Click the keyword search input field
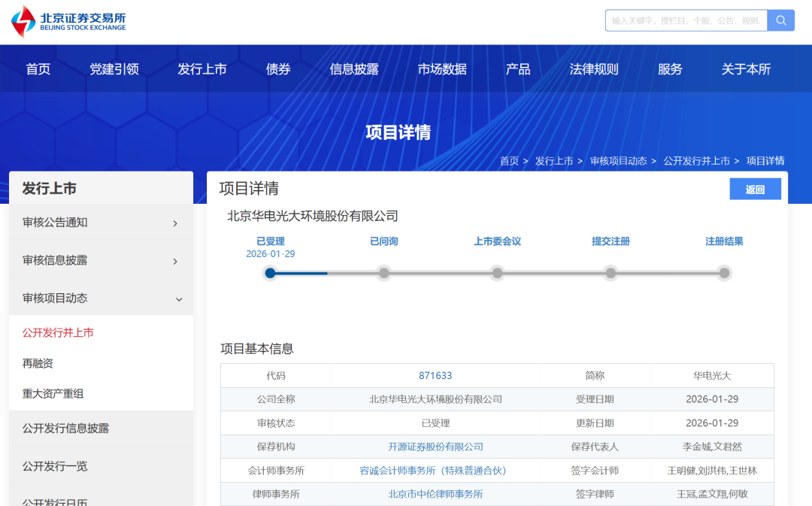This screenshot has width=812, height=506. pyautogui.click(x=686, y=20)
